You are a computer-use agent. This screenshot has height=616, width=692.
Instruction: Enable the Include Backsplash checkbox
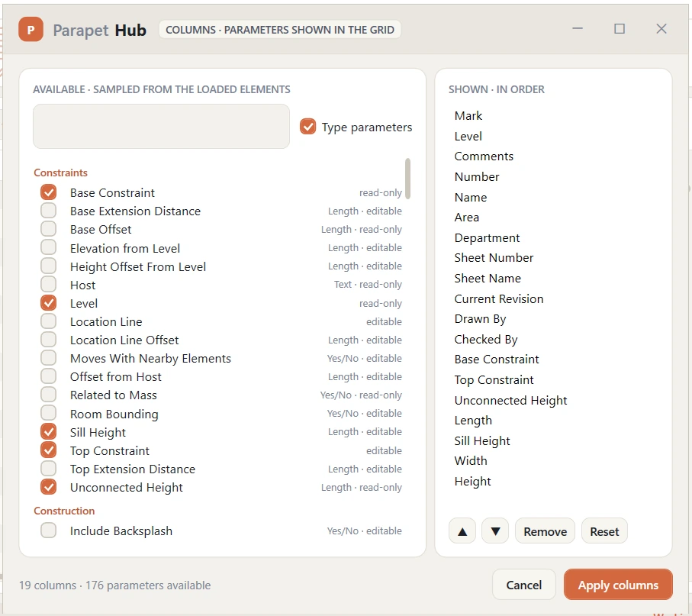[x=49, y=531]
